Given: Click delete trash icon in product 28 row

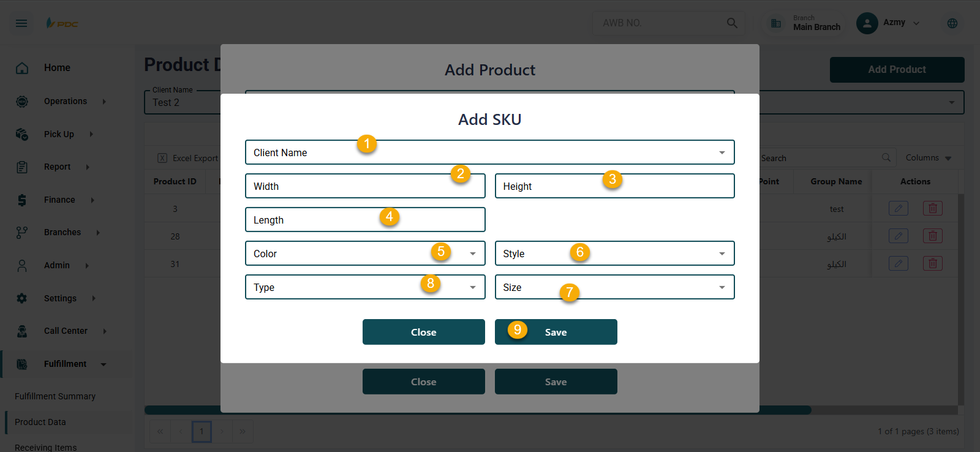Looking at the screenshot, I should coord(933,236).
